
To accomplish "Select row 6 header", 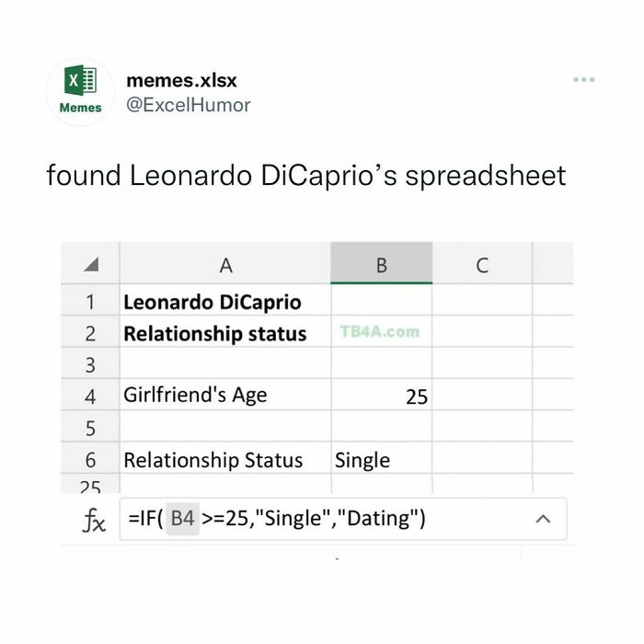I will click(x=90, y=460).
